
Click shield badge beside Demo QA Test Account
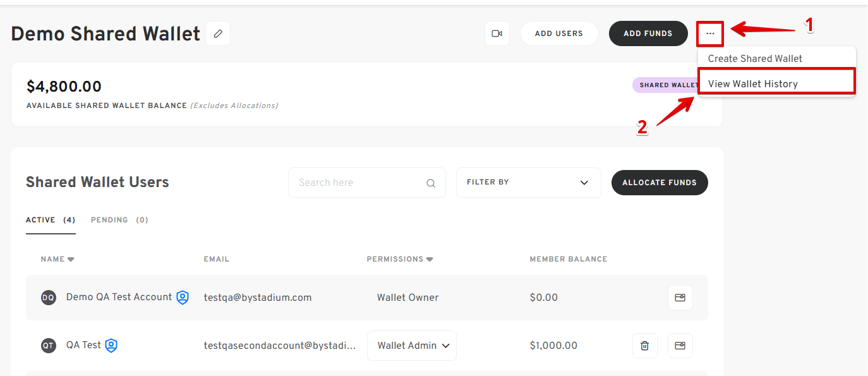183,298
